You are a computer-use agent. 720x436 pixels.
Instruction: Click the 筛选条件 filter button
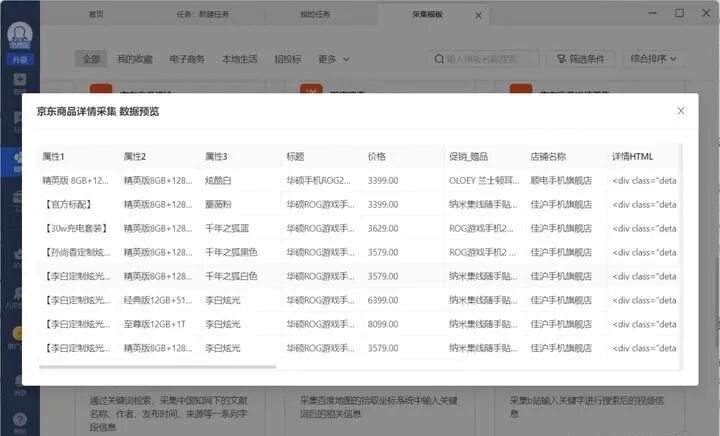(580, 59)
